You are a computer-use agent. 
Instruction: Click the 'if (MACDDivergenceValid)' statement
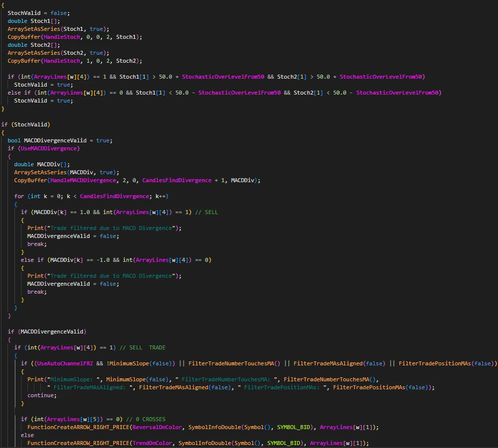[x=47, y=332]
